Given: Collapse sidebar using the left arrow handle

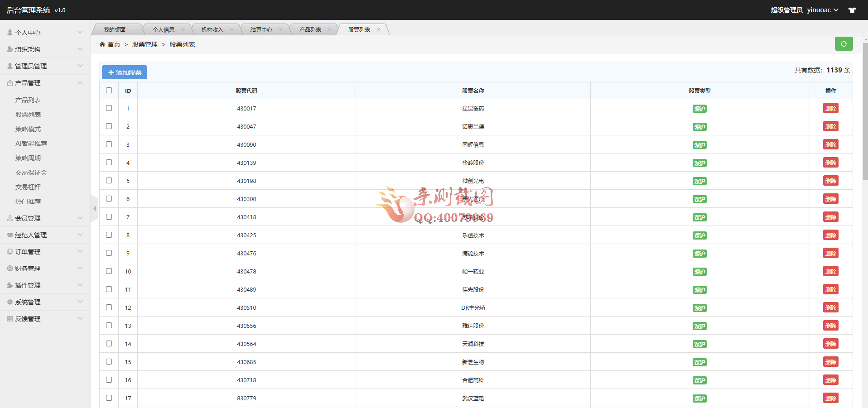Looking at the screenshot, I should [x=94, y=209].
